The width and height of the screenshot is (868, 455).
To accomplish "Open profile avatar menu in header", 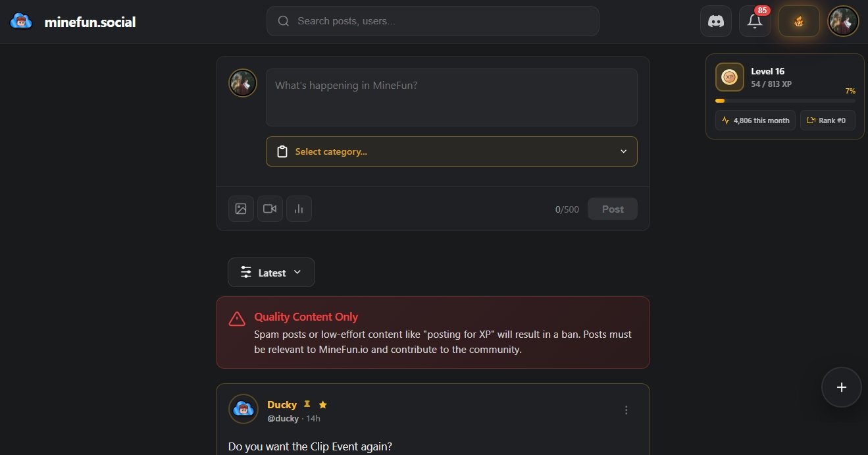I will tap(843, 21).
